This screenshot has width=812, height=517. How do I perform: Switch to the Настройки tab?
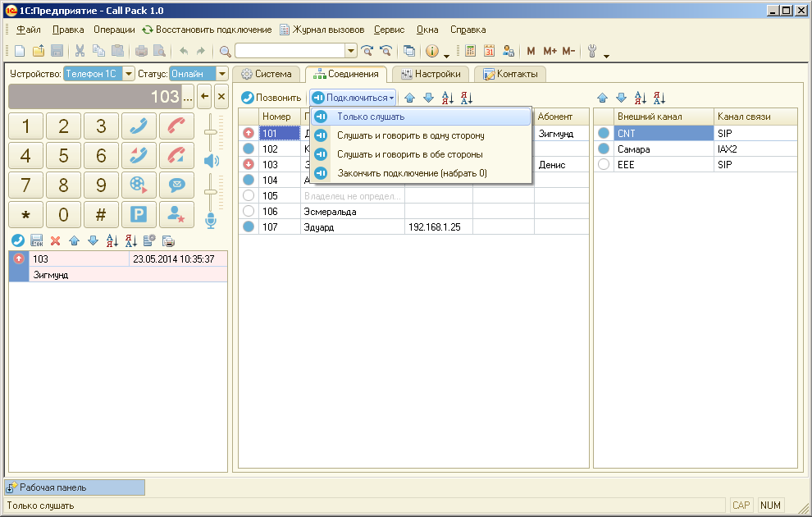click(431, 74)
